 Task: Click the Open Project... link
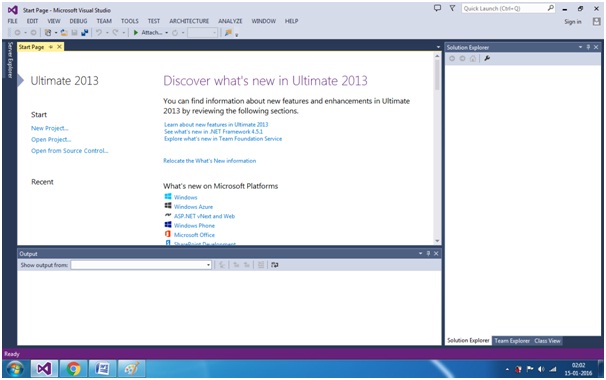(x=51, y=140)
